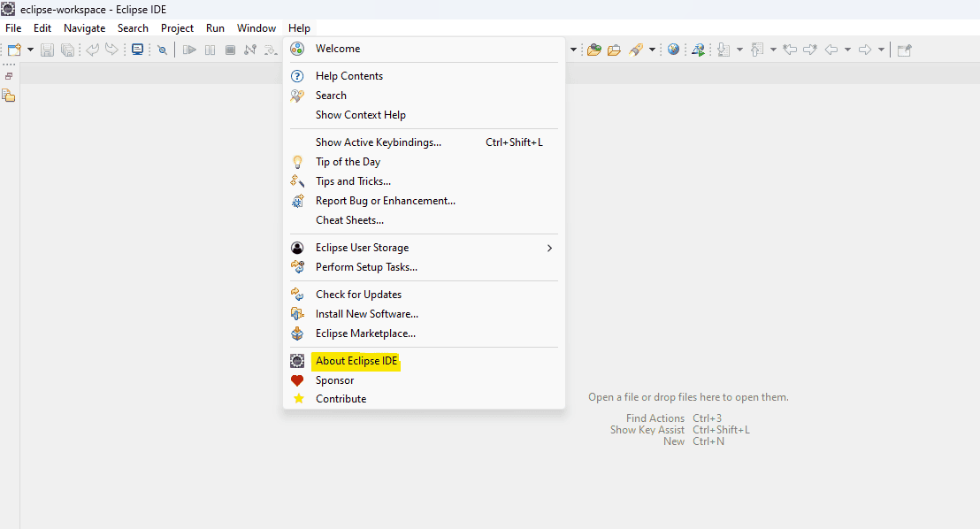Open Eclipse Marketplace...

coord(424,333)
